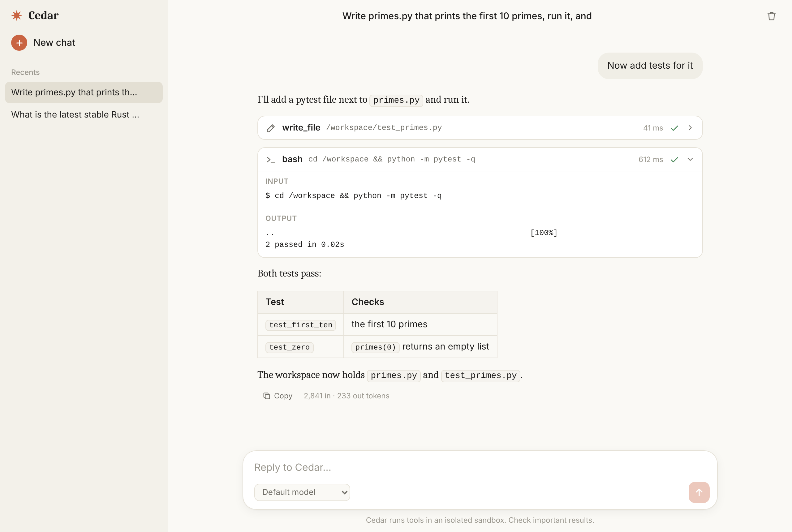Delete conversation with the trash icon
This screenshot has width=792, height=532.
click(771, 16)
